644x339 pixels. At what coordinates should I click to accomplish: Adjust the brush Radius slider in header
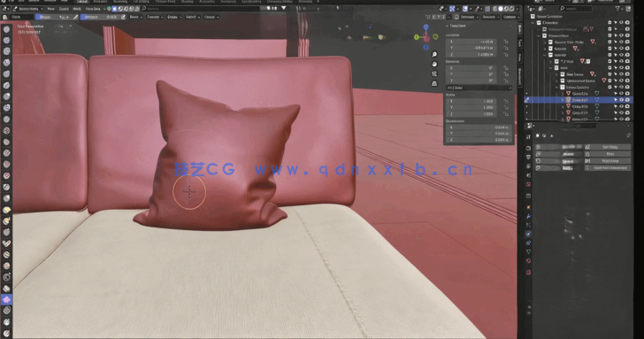53,17
